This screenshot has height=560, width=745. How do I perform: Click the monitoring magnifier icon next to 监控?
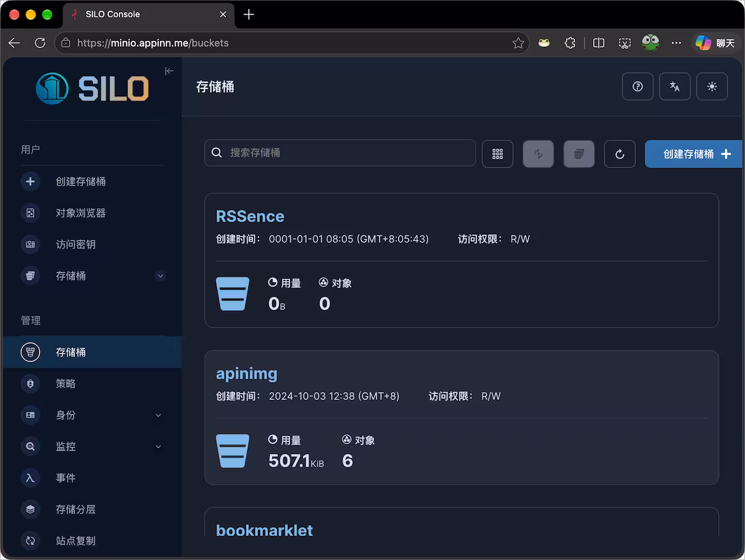coord(30,446)
